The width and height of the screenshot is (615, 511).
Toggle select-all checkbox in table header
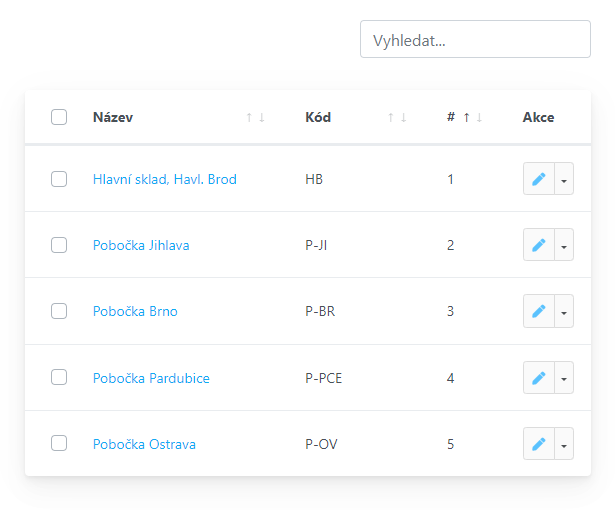pos(59,117)
